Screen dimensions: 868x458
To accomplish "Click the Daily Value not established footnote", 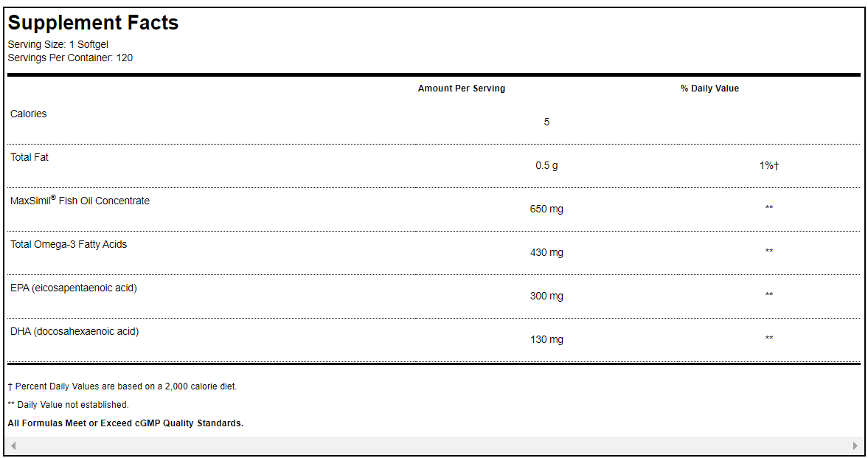I will [68, 405].
